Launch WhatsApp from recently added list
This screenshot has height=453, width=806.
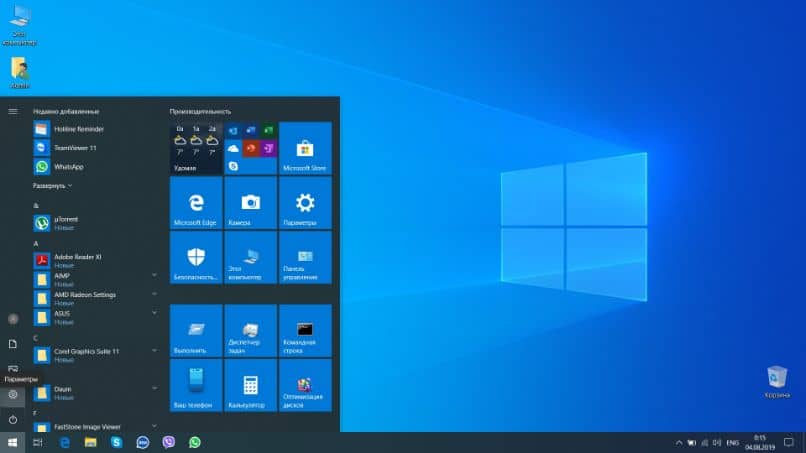(97, 167)
